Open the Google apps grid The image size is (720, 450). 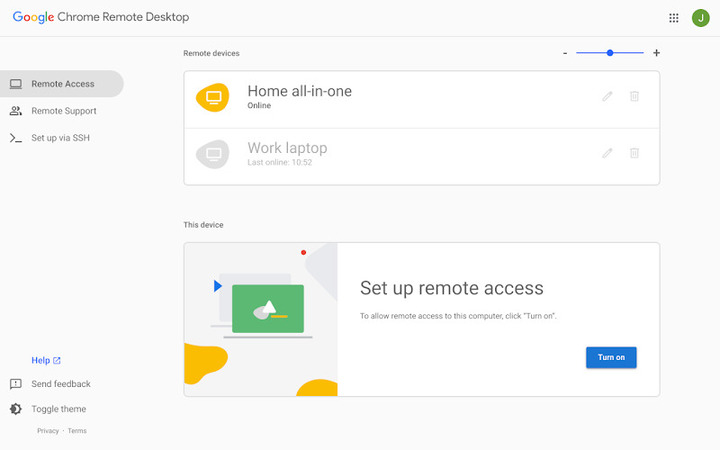(x=673, y=17)
